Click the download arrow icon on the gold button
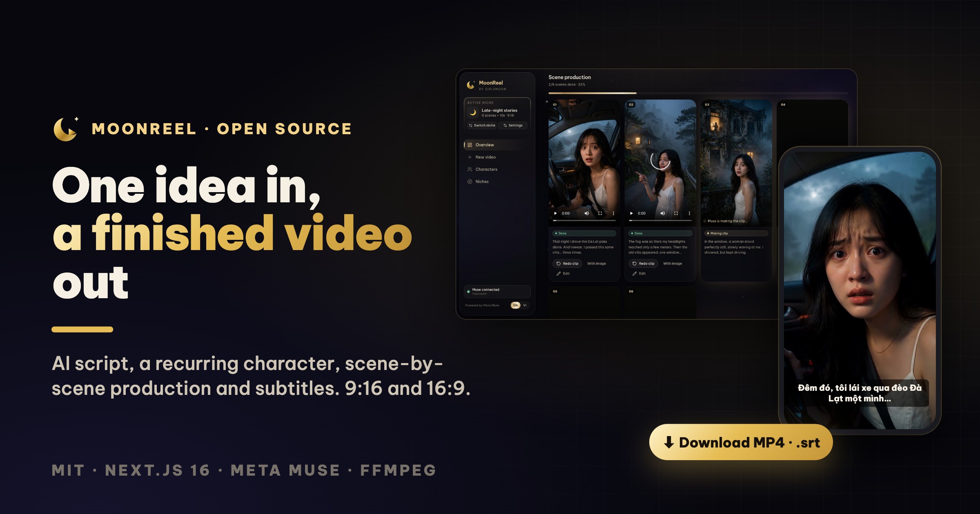Image resolution: width=980 pixels, height=514 pixels. 669,442
